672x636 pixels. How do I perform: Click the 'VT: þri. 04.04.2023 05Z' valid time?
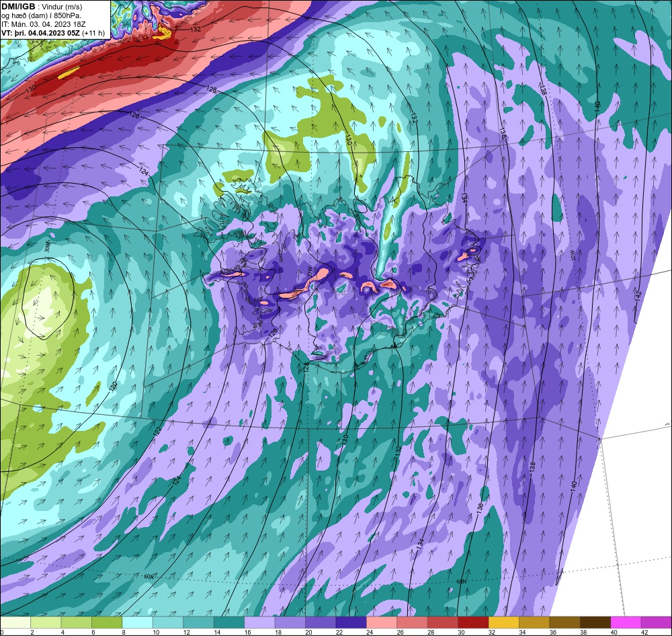pos(40,32)
